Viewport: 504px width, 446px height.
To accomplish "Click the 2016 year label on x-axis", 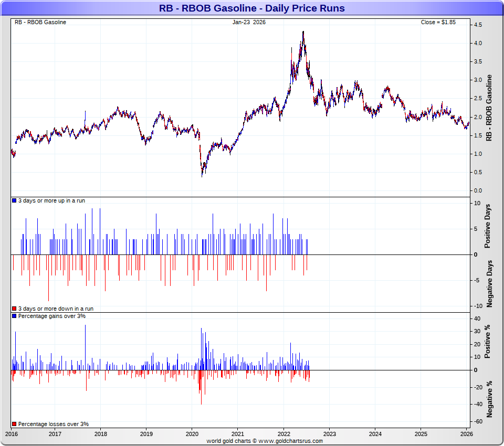I will [11, 434].
